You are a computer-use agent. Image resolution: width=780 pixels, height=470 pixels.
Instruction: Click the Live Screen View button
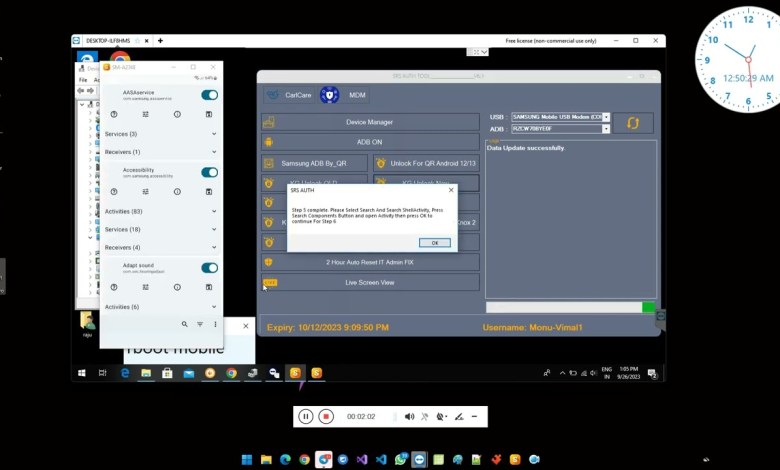coord(370,282)
